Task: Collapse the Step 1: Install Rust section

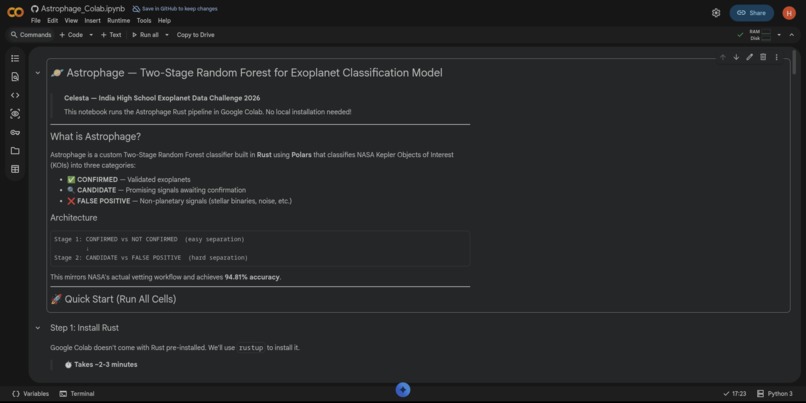Action: pyautogui.click(x=38, y=328)
